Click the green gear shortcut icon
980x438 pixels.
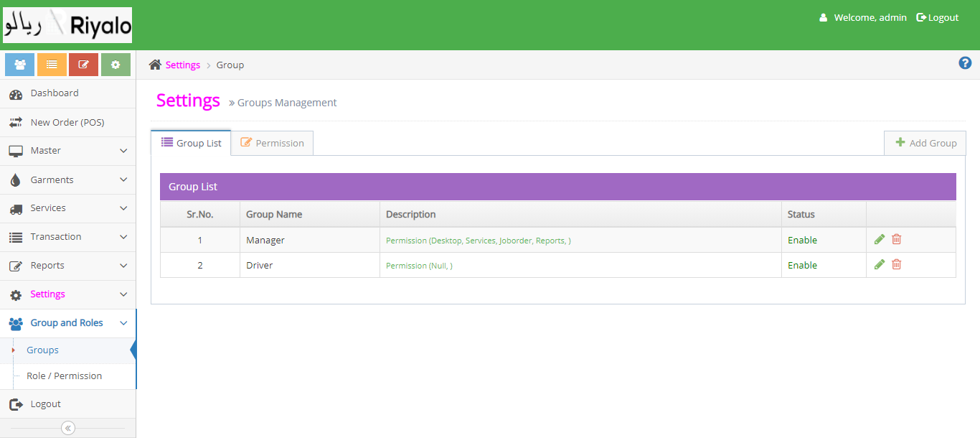(x=116, y=65)
